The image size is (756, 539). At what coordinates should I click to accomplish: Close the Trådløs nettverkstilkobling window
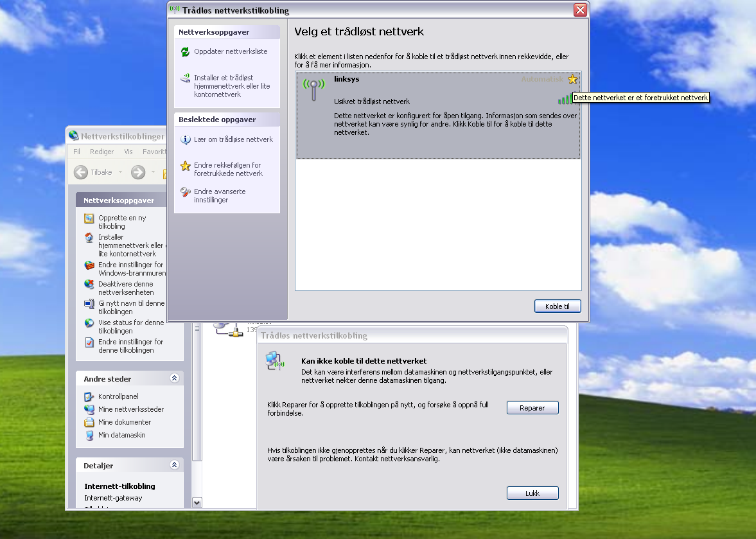[580, 10]
